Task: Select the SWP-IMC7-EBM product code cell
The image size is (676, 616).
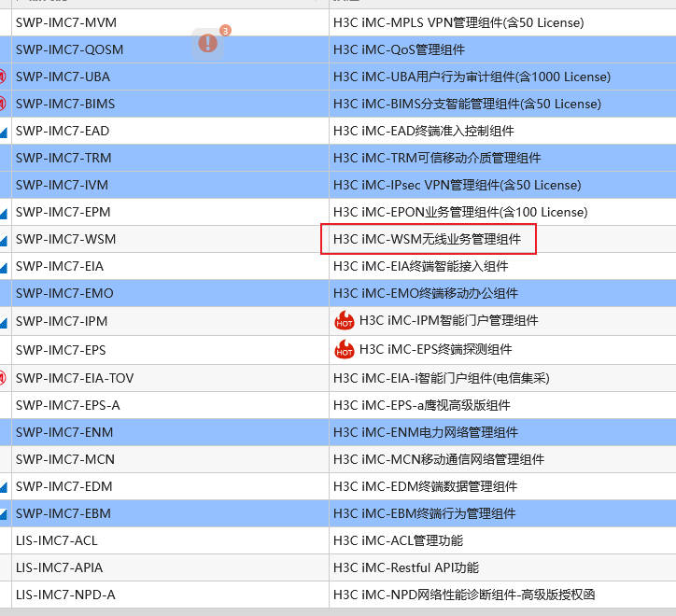Action: 170,513
